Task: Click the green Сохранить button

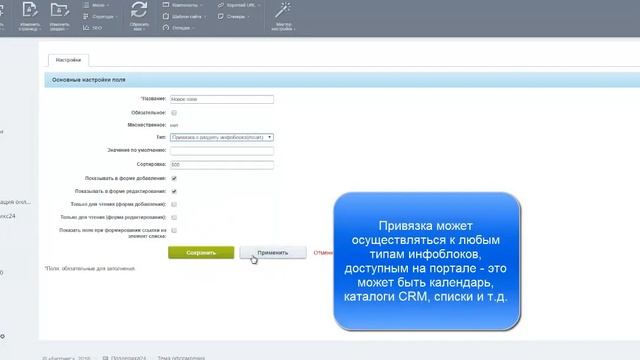Action: pos(201,253)
